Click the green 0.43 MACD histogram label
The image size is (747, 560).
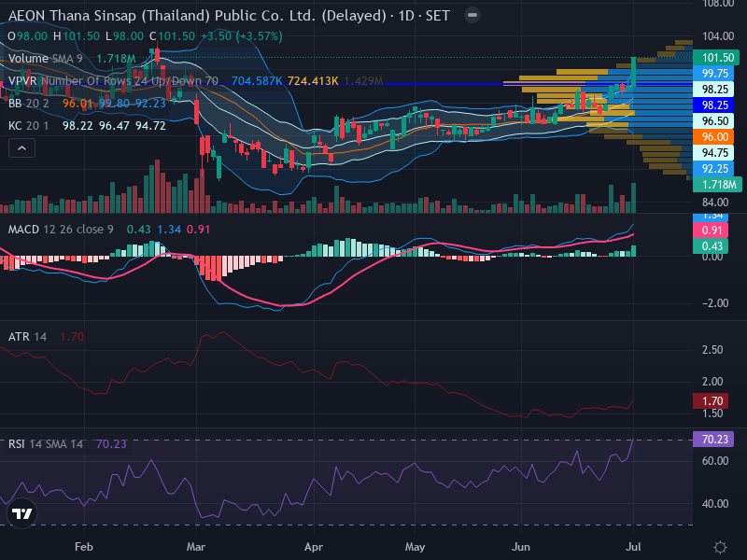coord(711,246)
